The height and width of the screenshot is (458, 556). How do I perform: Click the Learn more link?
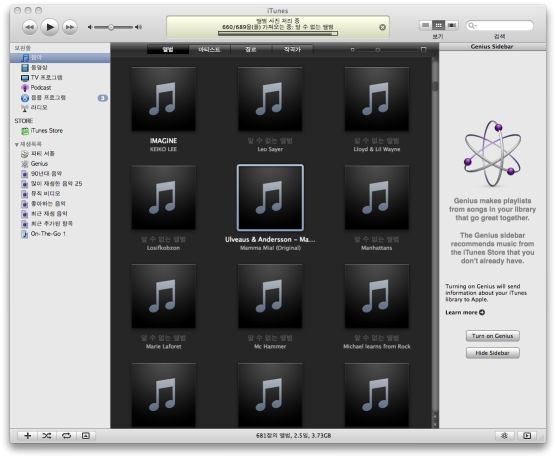(465, 312)
